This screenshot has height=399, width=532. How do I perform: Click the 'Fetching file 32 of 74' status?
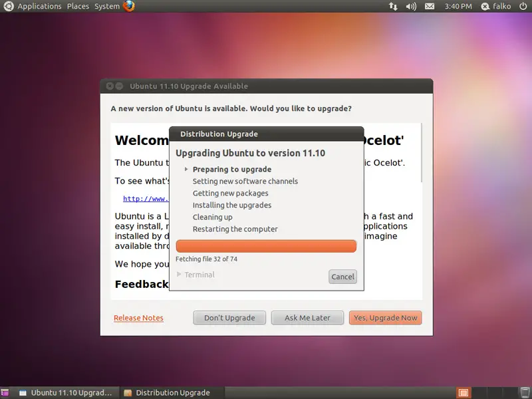pos(206,259)
